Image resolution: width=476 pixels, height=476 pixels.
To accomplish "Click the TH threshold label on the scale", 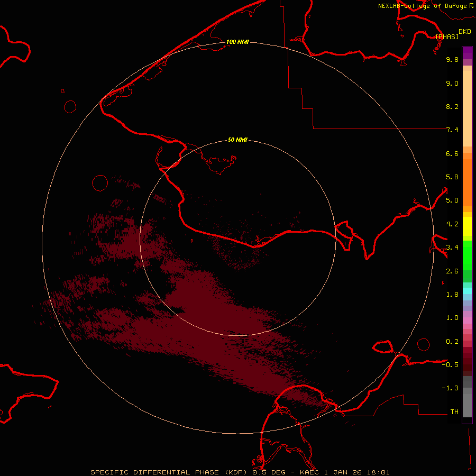I will pyautogui.click(x=454, y=412).
